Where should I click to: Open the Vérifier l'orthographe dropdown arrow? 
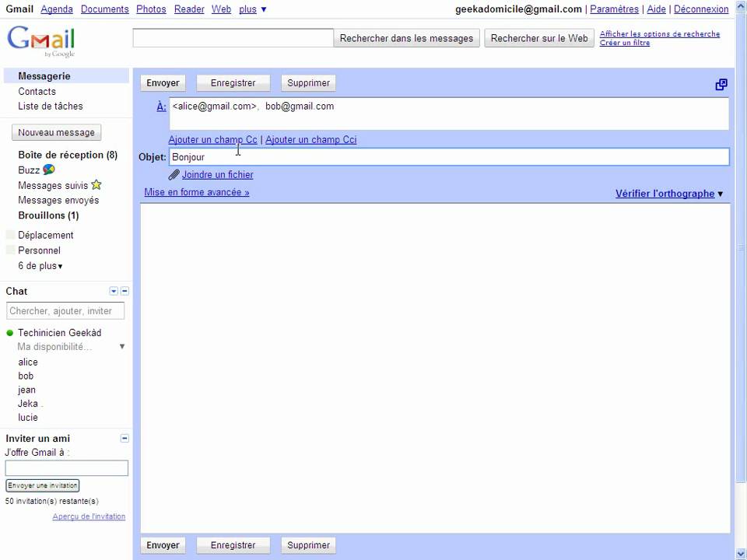point(720,194)
